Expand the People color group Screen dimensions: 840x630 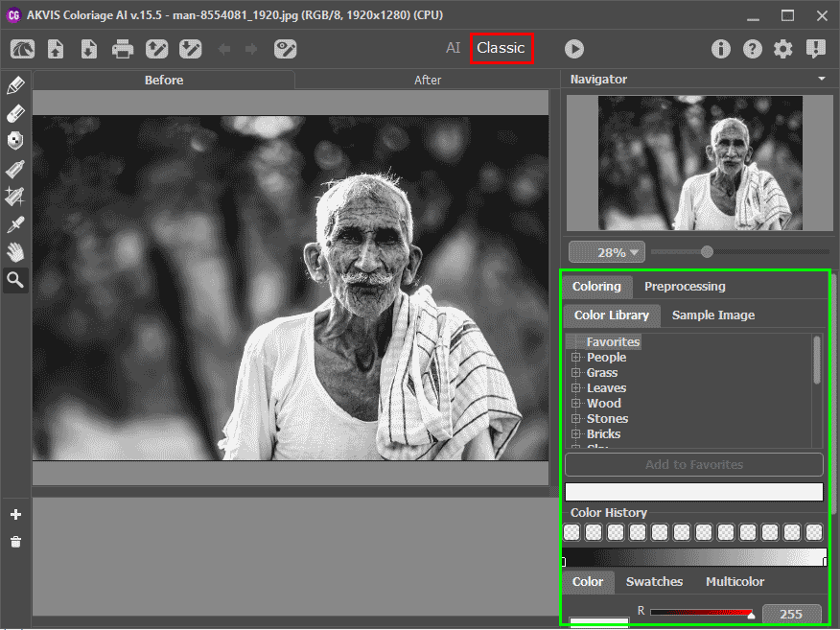click(576, 358)
